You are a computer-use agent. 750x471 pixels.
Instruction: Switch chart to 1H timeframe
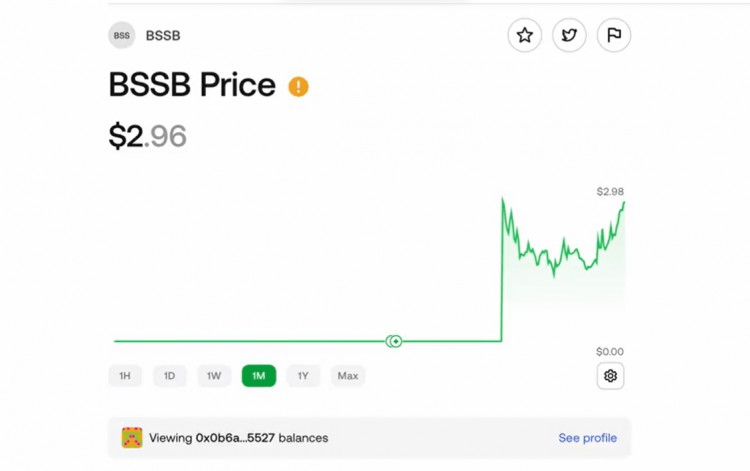point(125,376)
